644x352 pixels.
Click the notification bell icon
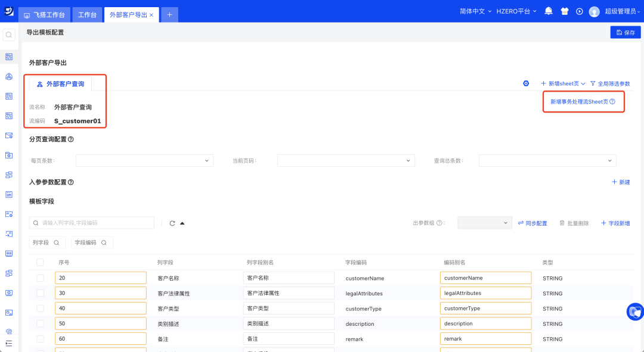(549, 11)
